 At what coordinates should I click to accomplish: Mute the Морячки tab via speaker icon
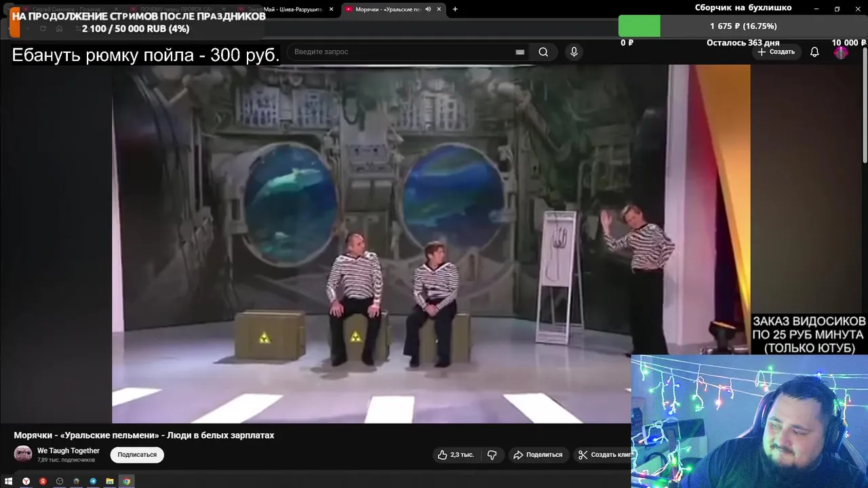coord(428,9)
